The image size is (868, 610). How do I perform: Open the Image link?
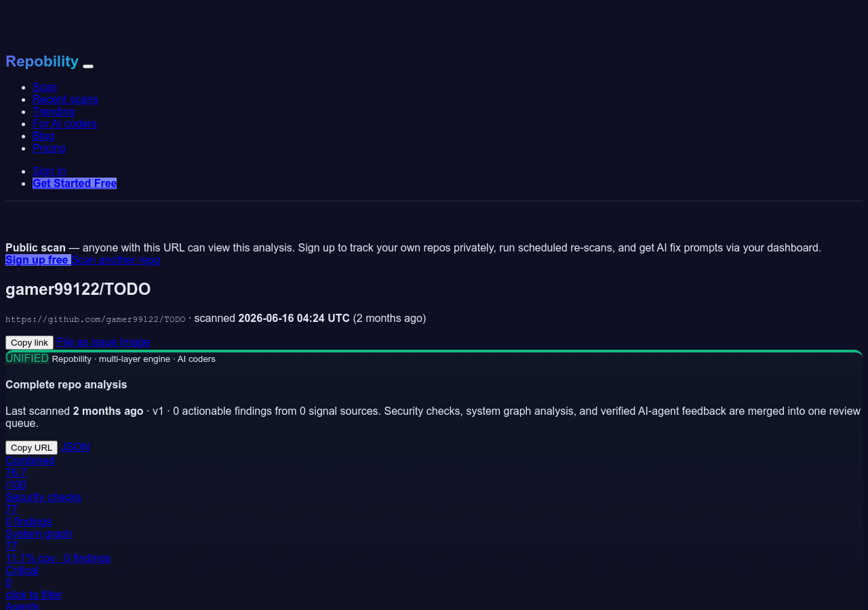pos(135,342)
